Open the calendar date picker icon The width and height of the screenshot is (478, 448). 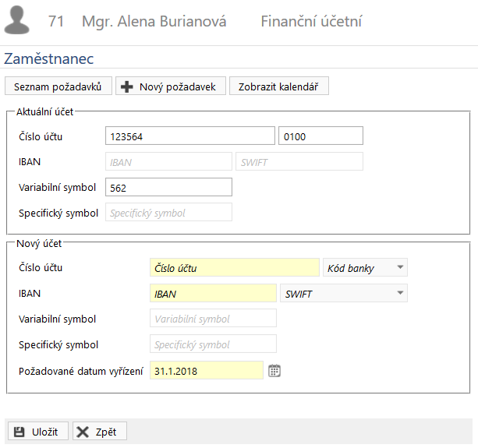click(274, 371)
